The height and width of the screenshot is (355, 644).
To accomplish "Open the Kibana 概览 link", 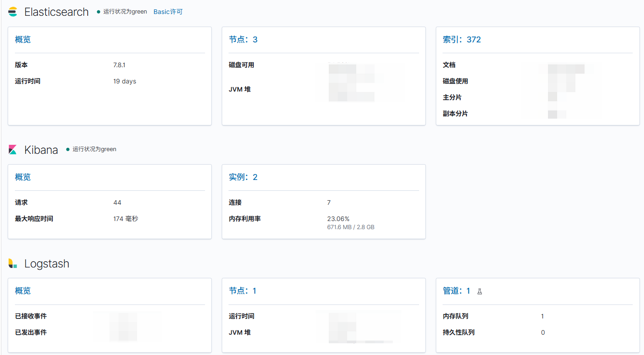I will [23, 177].
